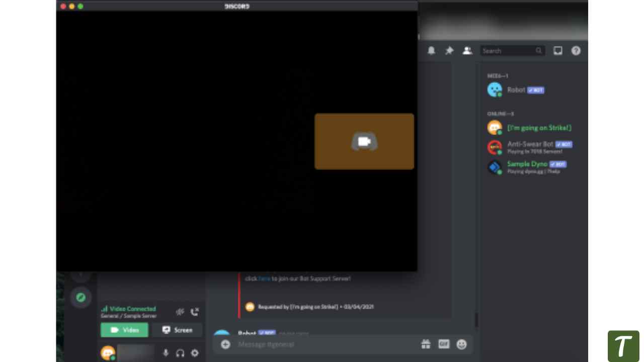
Task: Click 'Requested by' embed footer text
Action: point(315,307)
